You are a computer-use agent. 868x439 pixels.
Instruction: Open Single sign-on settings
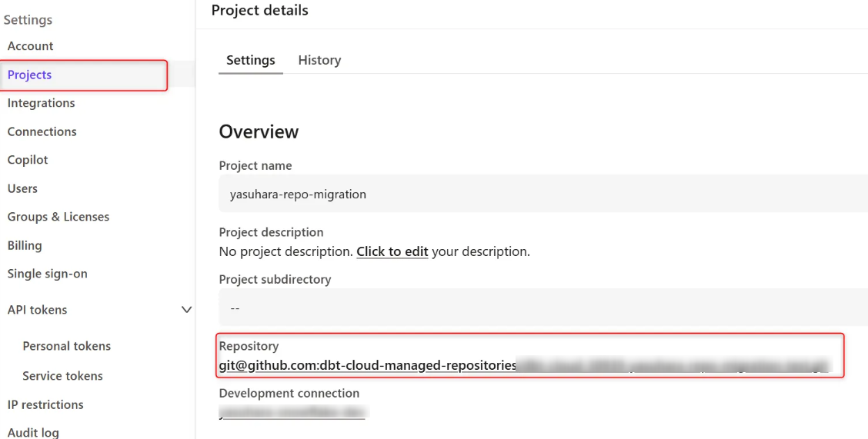[48, 274]
